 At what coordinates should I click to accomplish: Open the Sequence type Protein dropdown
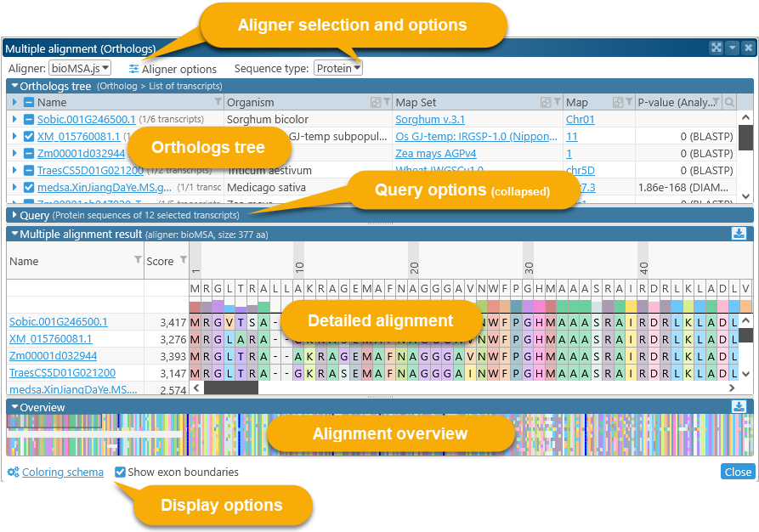[338, 68]
